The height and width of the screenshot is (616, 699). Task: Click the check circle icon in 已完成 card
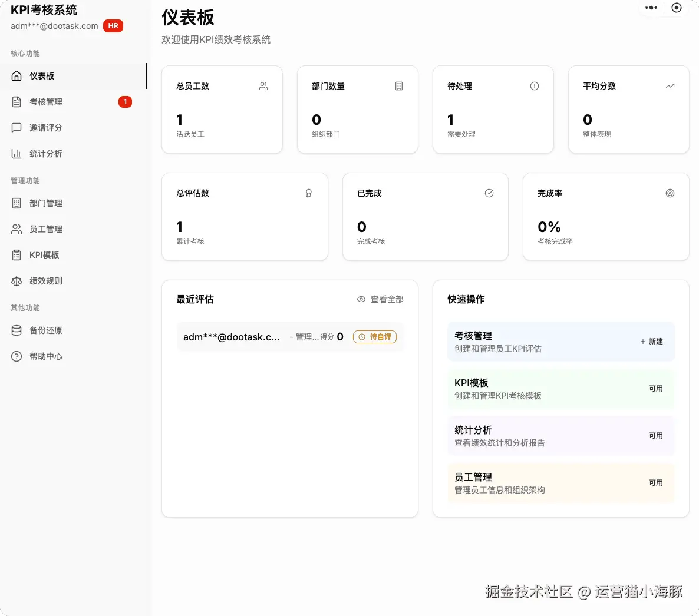[489, 193]
